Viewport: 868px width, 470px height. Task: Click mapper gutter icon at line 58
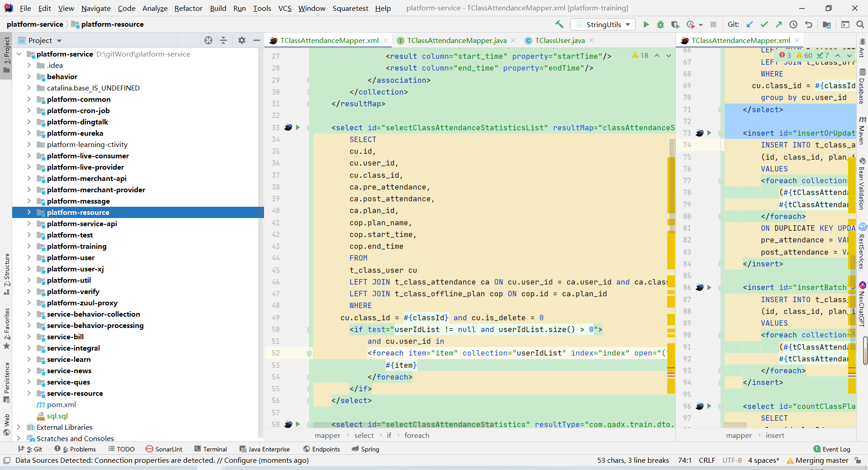point(288,424)
